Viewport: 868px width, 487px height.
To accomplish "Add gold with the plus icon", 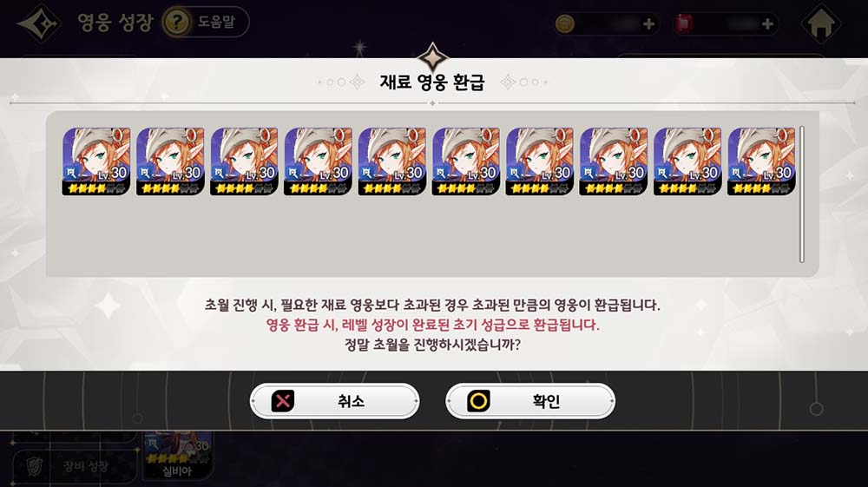I will pos(648,23).
